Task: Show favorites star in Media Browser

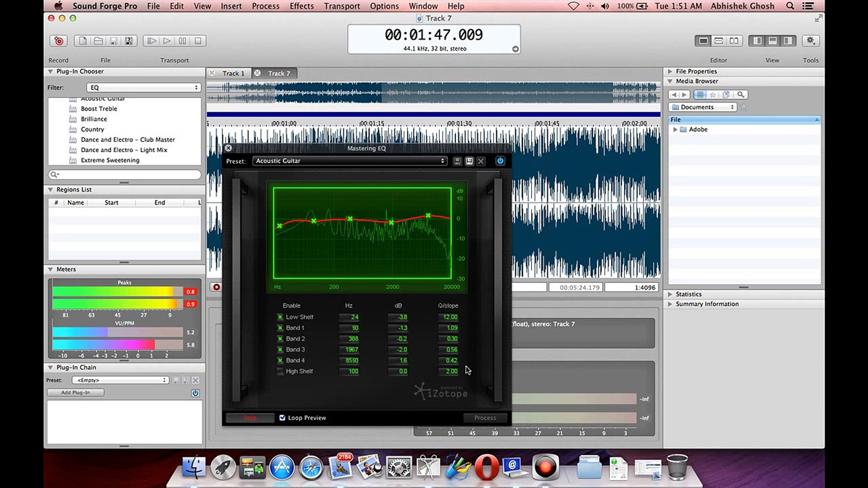Action: [712, 95]
